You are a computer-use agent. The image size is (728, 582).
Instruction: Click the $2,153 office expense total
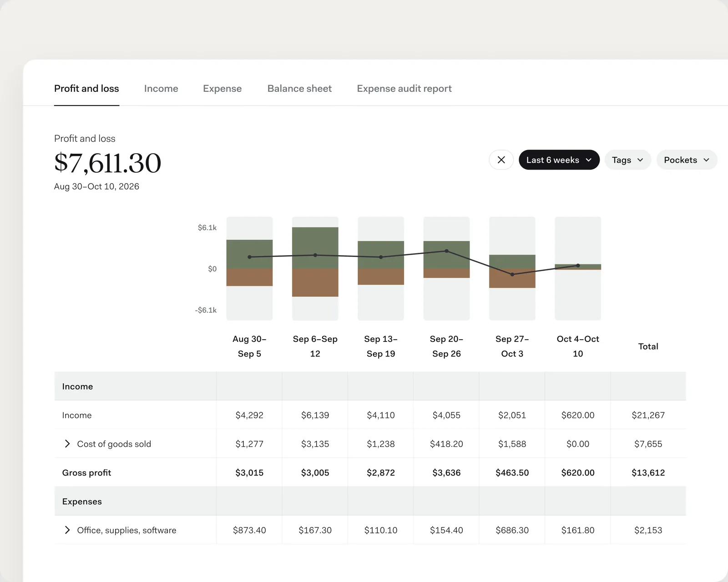pyautogui.click(x=648, y=530)
